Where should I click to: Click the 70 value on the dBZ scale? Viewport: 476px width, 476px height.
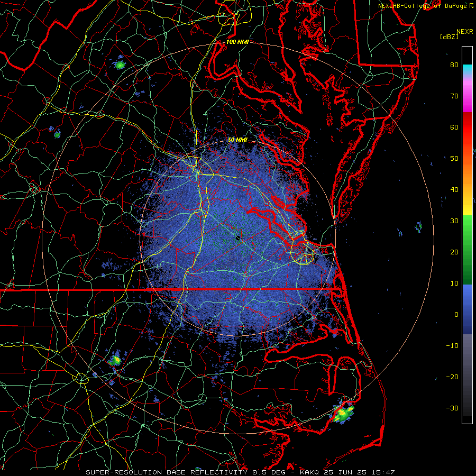coord(454,96)
